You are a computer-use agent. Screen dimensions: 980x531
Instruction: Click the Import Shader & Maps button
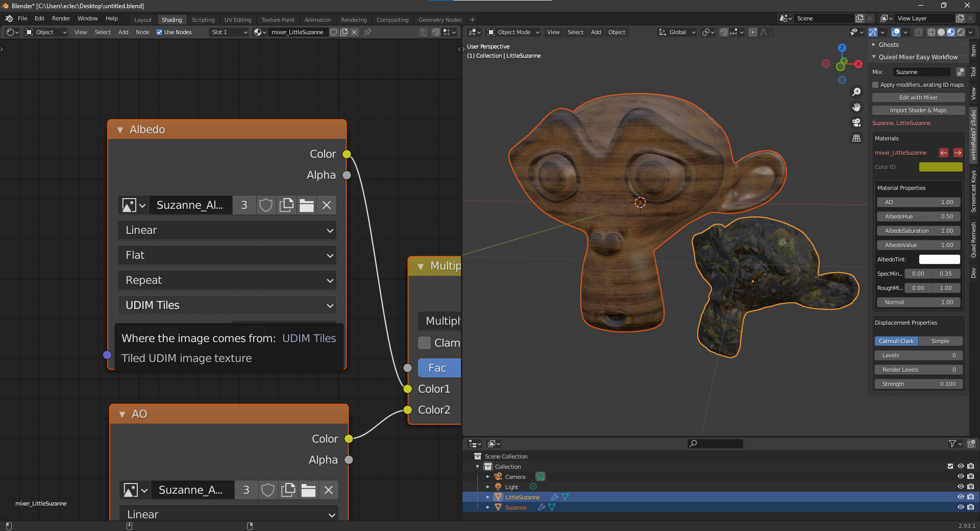coord(918,110)
